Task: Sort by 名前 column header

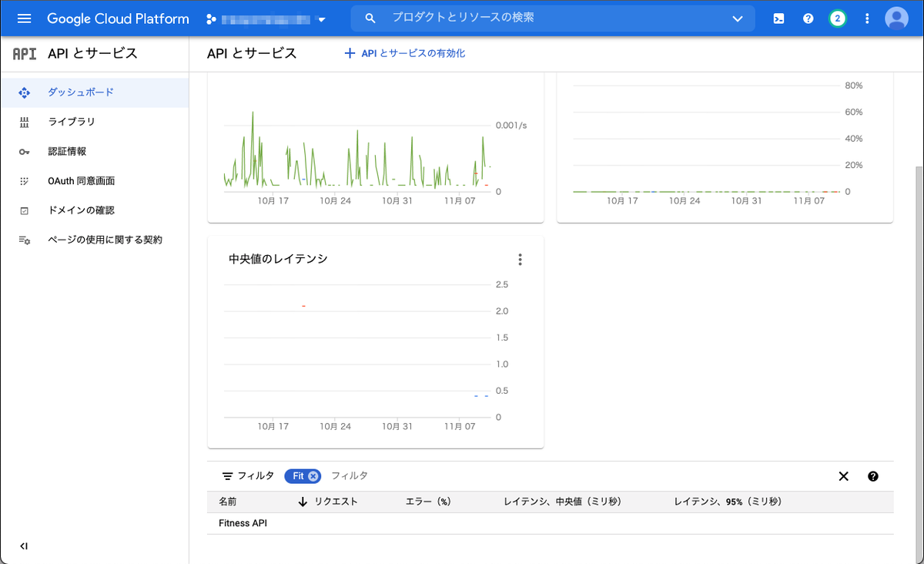Action: pyautogui.click(x=227, y=502)
